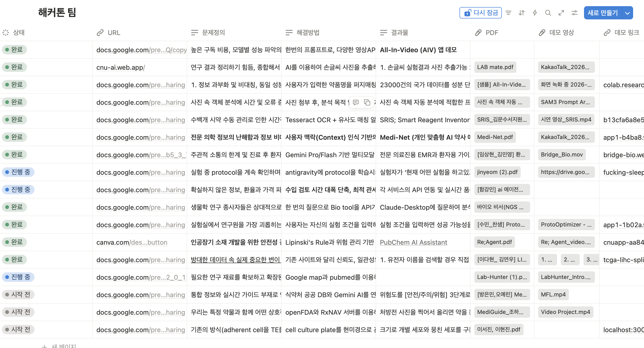
Task: Click the copy icon on hovered cell
Action: pyautogui.click(x=367, y=102)
